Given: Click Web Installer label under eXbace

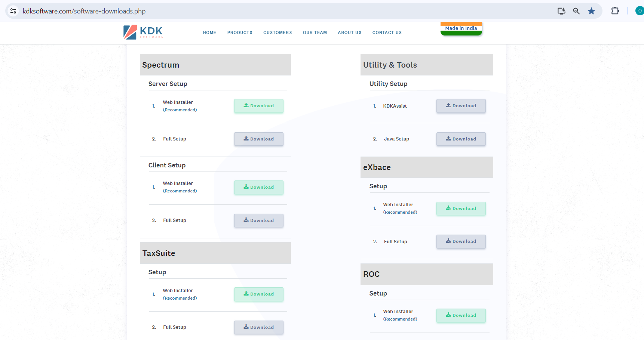Looking at the screenshot, I should coord(398,205).
